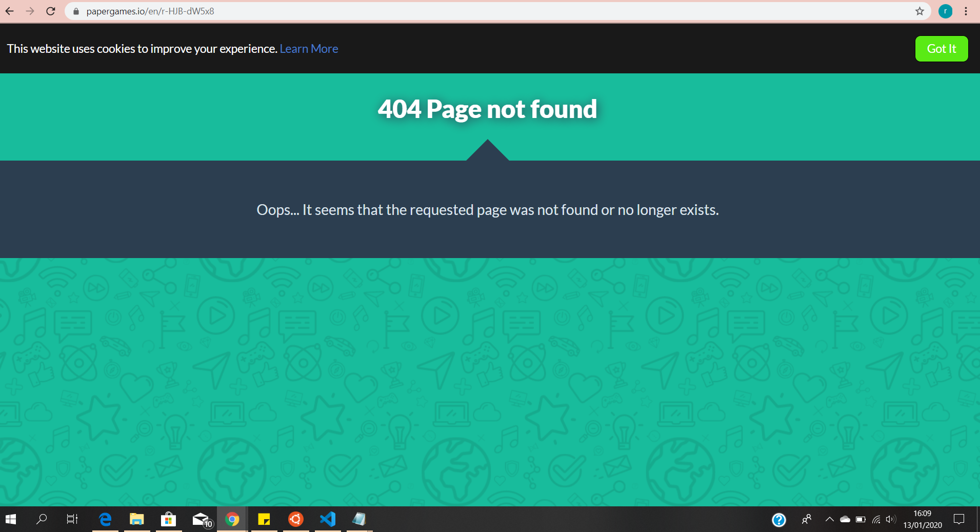
Task: Open Visual Studio Code from taskbar
Action: [x=328, y=519]
